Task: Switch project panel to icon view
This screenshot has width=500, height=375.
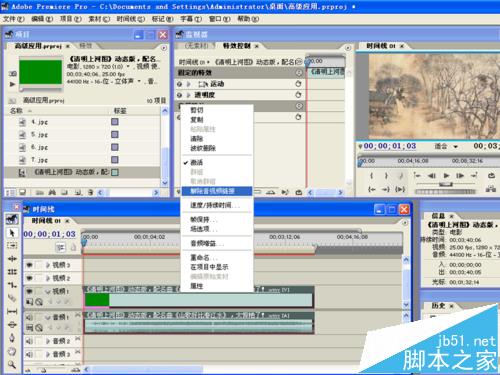Action: tap(23, 192)
